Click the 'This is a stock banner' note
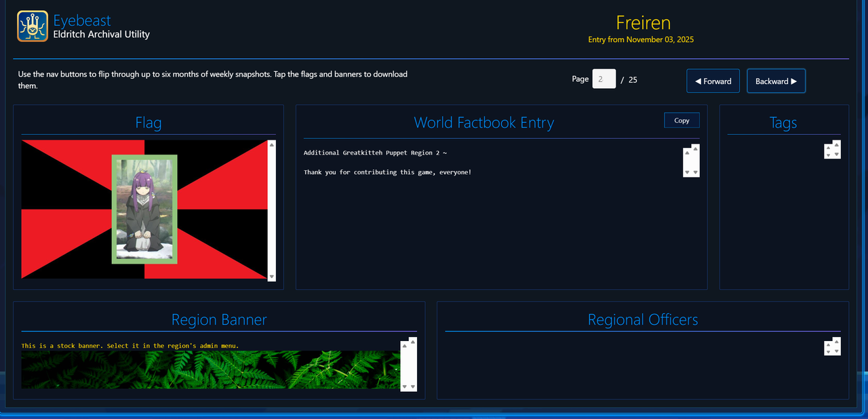 [x=130, y=346]
